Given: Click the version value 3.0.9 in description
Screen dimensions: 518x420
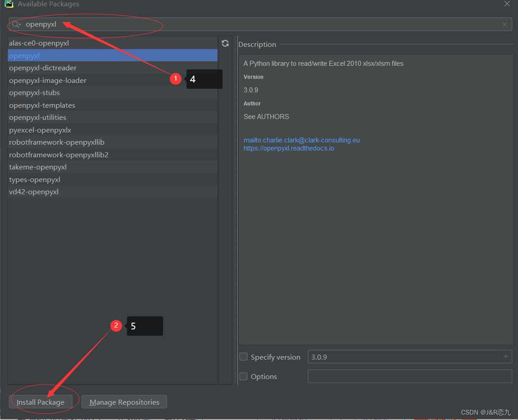Looking at the screenshot, I should pyautogui.click(x=251, y=90).
